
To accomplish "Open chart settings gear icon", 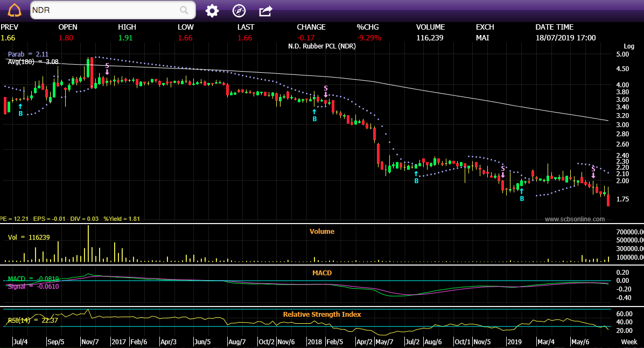I will 212,10.
